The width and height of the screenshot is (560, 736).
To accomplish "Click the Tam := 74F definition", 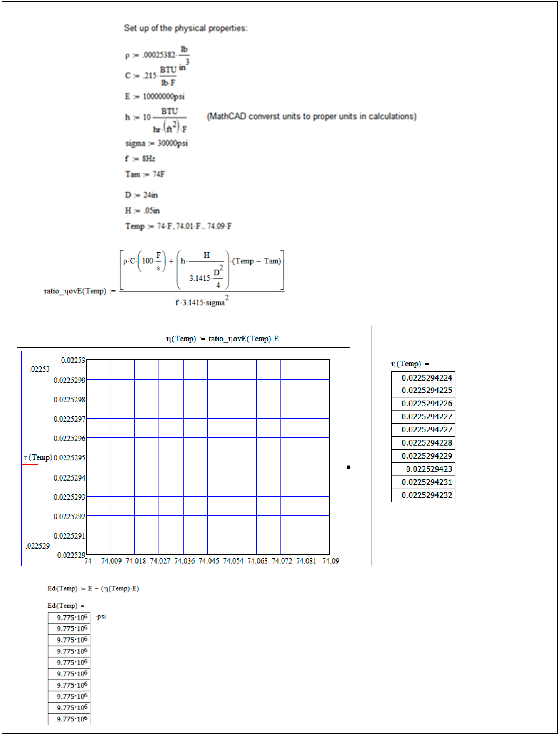I will [145, 175].
